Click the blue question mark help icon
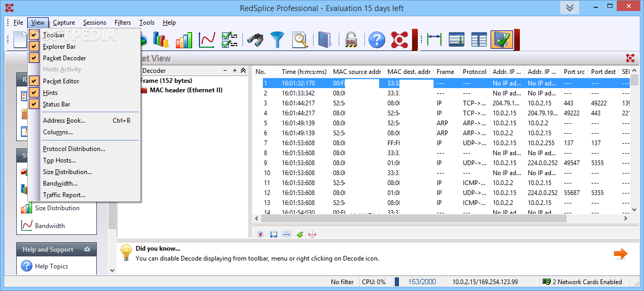Image resolution: width=644 pixels, height=291 pixels. 377,40
